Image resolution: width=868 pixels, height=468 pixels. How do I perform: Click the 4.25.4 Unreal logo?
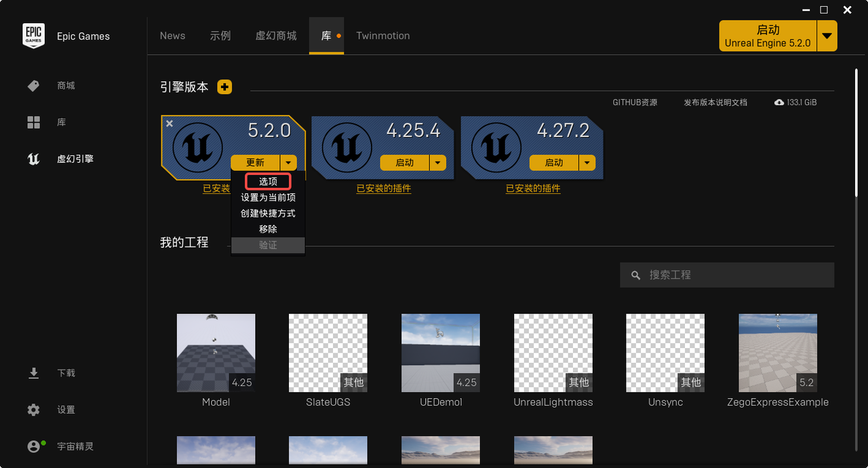point(347,147)
